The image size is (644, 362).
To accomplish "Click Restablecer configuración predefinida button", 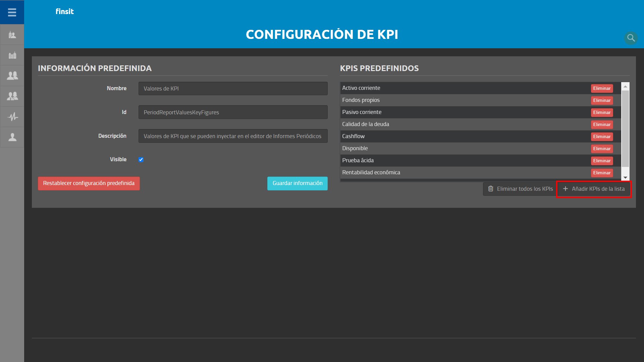I will click(x=89, y=183).
